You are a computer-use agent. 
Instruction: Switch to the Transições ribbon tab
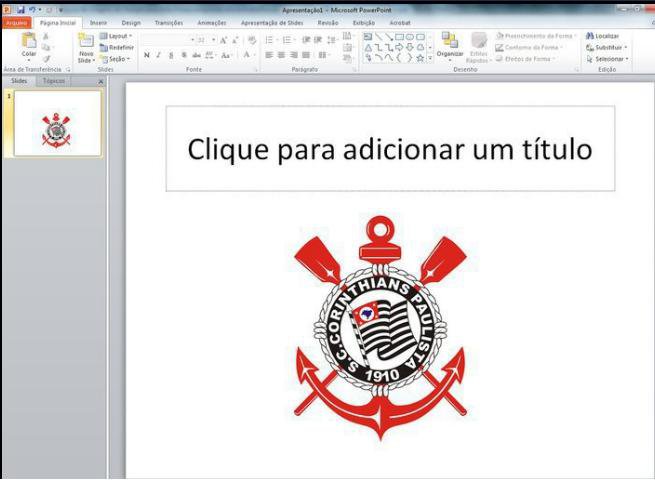point(169,23)
